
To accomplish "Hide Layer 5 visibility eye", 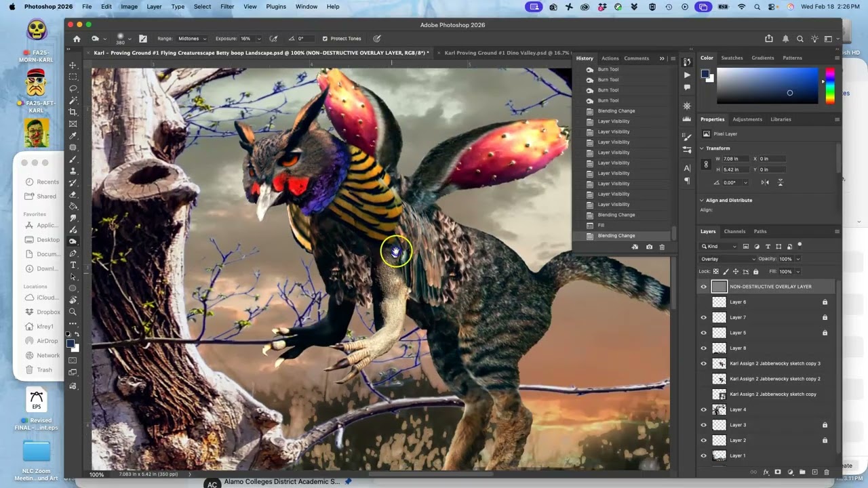I will [703, 333].
